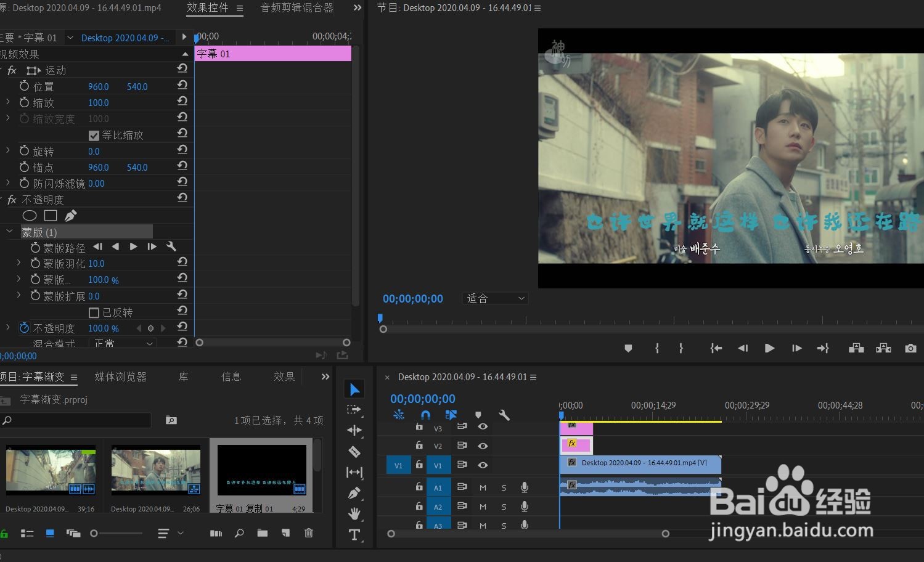Switch to Effects tab 效果

point(284,377)
